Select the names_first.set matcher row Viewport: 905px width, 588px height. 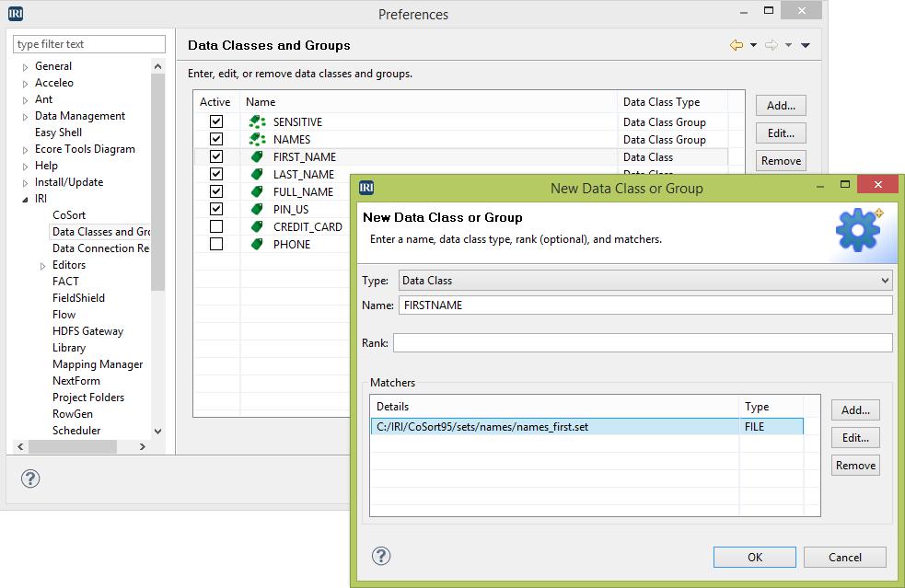[x=586, y=426]
